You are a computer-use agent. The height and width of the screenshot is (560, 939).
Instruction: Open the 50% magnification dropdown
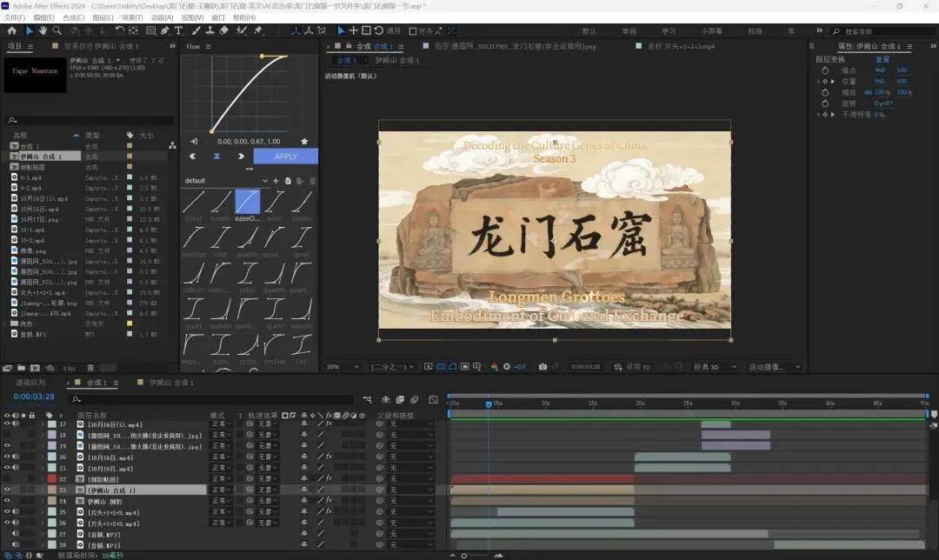339,367
